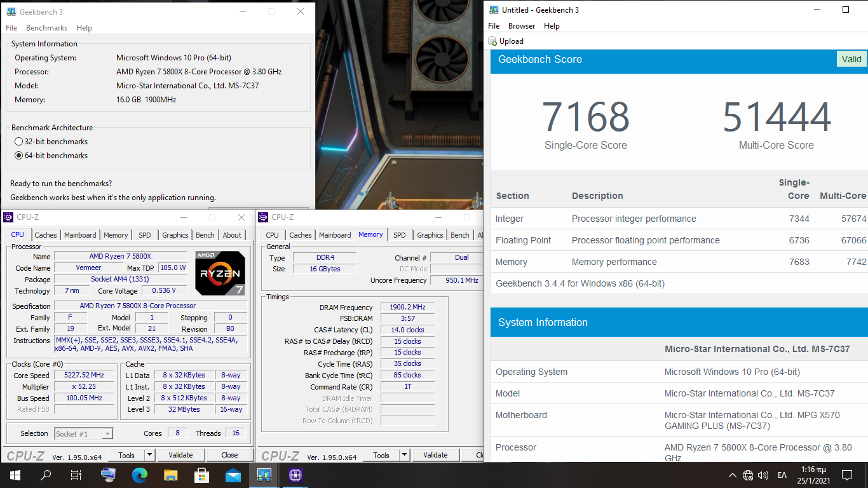The image size is (868, 488).
Task: Open File Explorer from taskbar
Action: pos(170,475)
